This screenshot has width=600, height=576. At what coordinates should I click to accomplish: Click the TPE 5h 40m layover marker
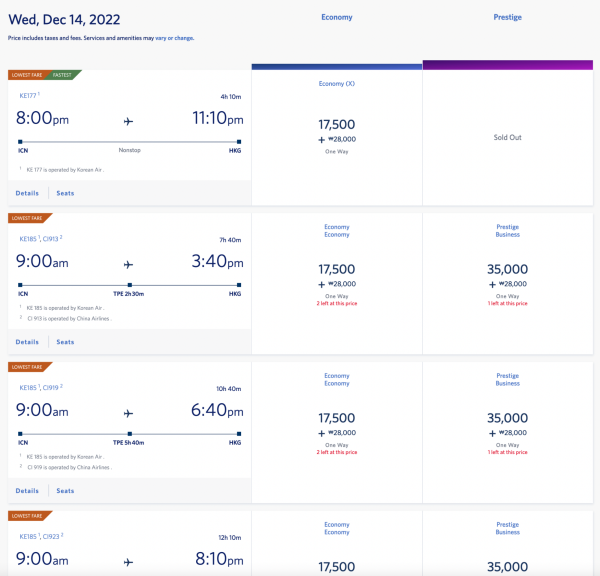(x=129, y=432)
